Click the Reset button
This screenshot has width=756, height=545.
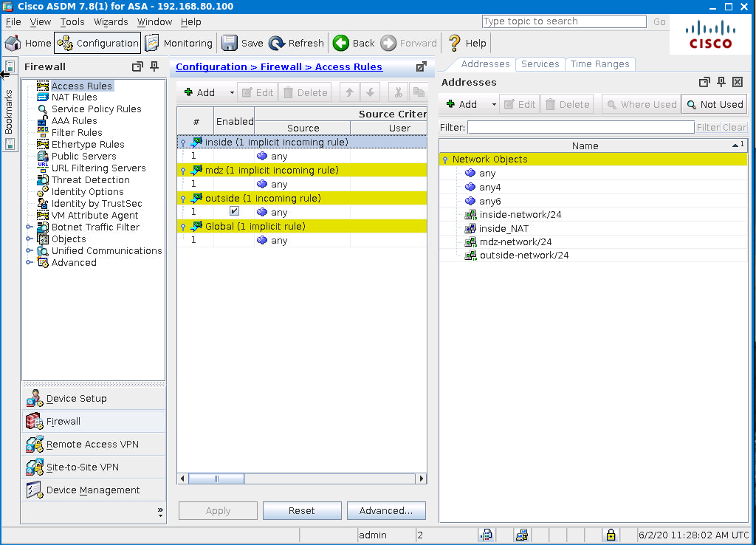302,511
